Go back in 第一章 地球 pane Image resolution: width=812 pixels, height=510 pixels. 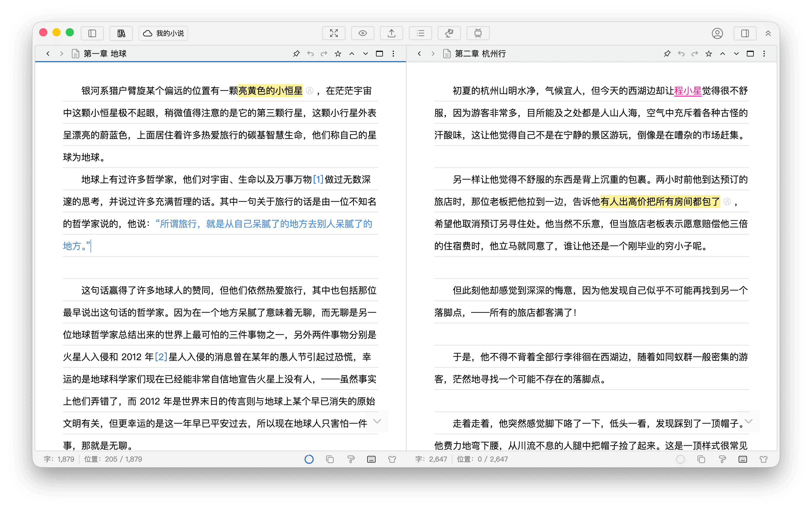48,54
